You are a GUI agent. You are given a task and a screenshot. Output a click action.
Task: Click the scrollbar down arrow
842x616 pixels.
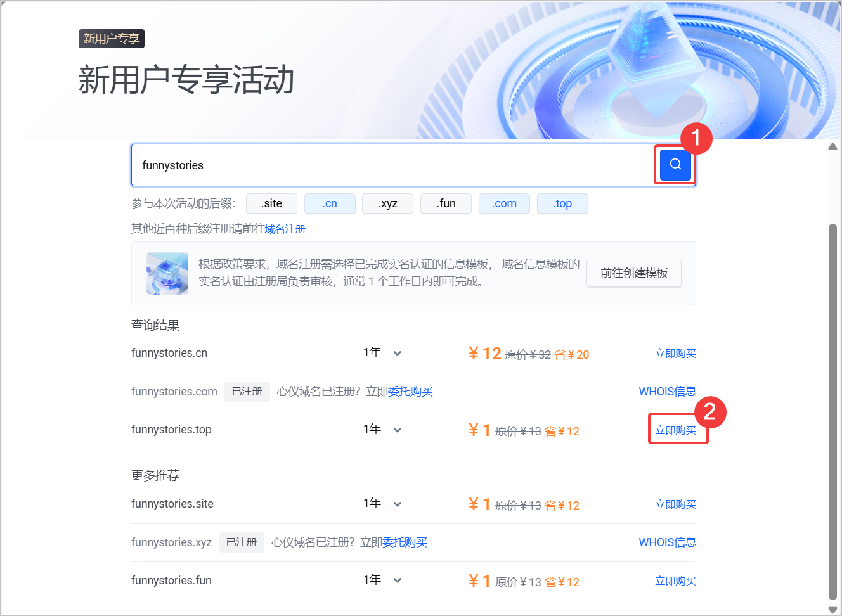[x=833, y=610]
